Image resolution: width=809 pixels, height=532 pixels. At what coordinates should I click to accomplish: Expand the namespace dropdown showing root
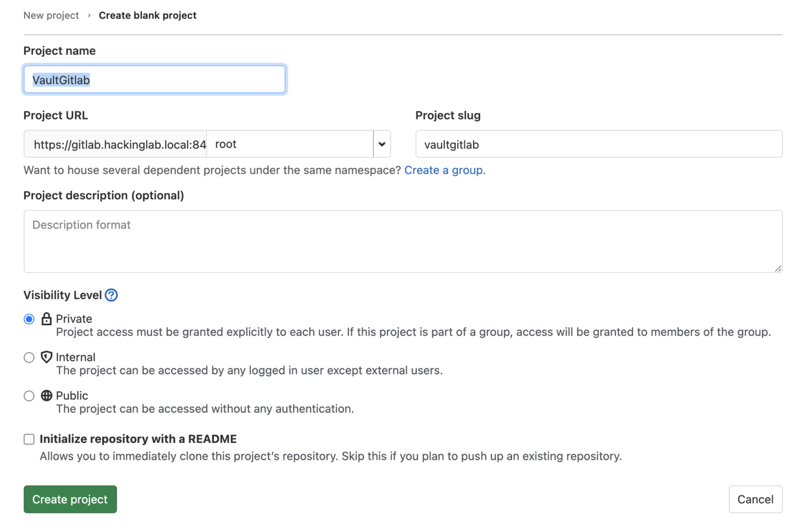(x=382, y=144)
